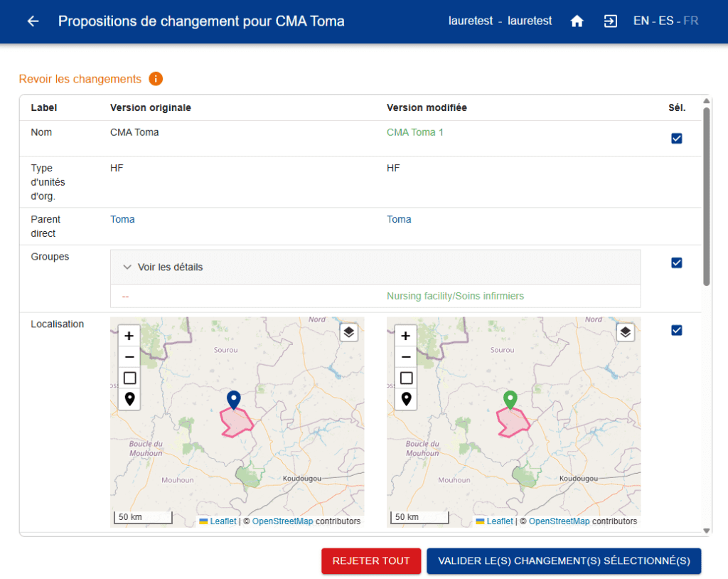Switch language to ES
728x579 pixels.
coord(665,21)
